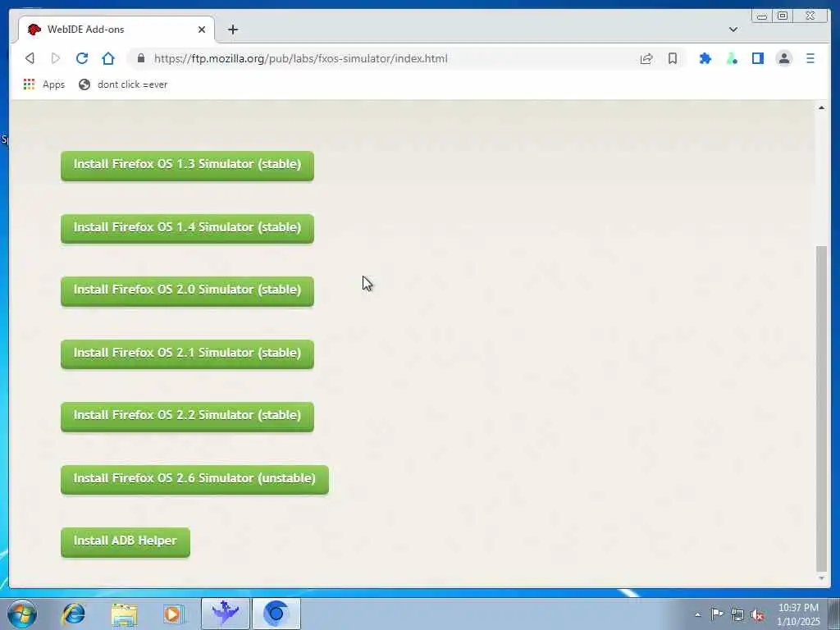This screenshot has height=630, width=840.
Task: Toggle the browser side panel
Action: [757, 58]
